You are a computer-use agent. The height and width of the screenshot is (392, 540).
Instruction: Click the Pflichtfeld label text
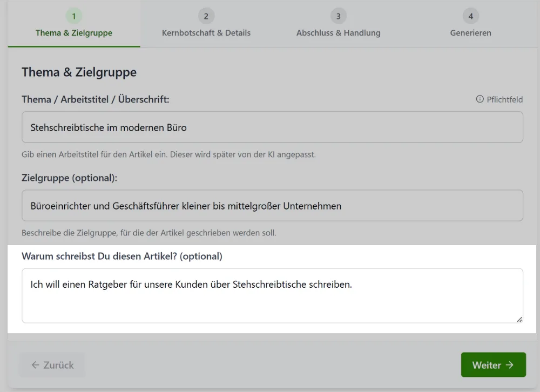pyautogui.click(x=504, y=99)
